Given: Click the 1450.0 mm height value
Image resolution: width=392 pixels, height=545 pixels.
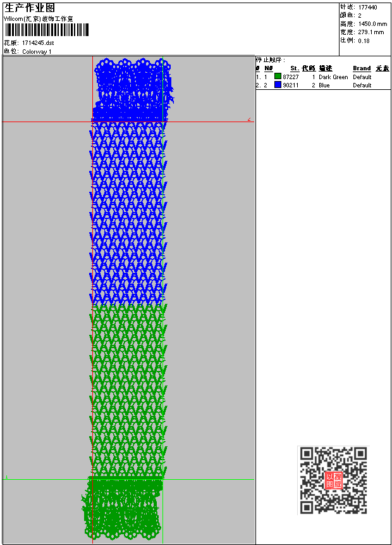Looking at the screenshot, I should tap(372, 23).
